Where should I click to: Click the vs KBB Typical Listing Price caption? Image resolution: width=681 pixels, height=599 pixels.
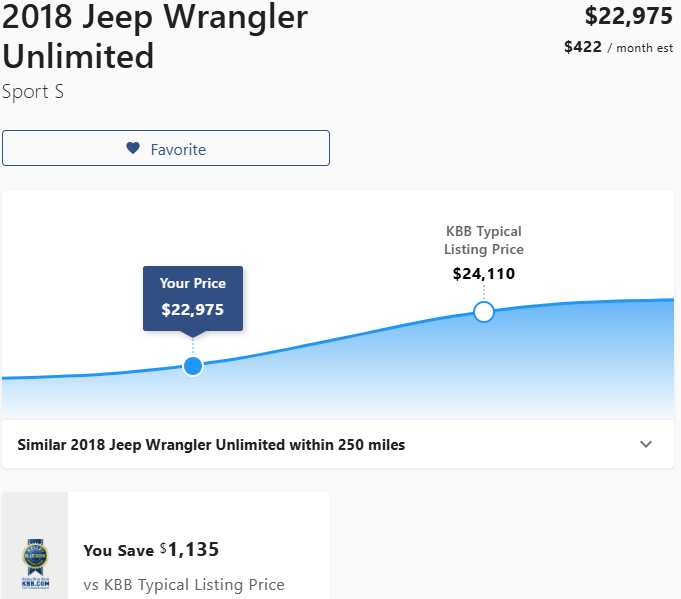coord(184,584)
